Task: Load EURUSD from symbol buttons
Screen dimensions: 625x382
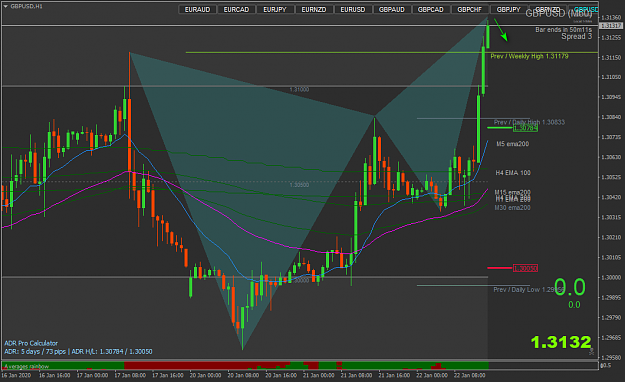Action: [353, 10]
